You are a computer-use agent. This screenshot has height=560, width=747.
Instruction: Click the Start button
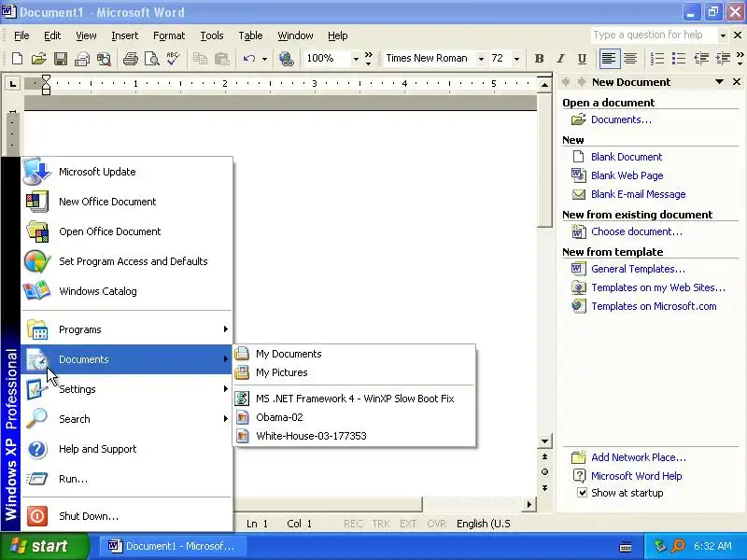click(44, 546)
